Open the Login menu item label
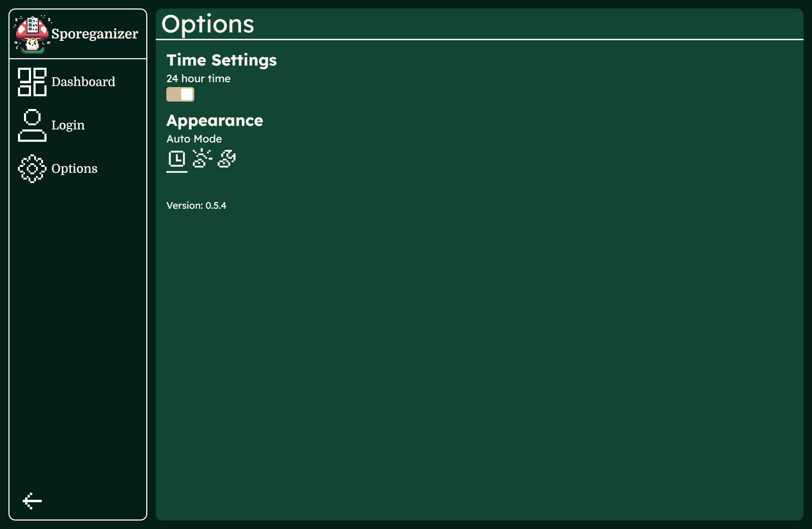Screen dimensions: 812x529 (x=68, y=125)
